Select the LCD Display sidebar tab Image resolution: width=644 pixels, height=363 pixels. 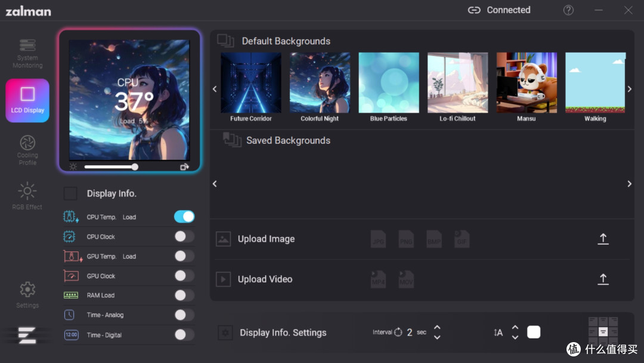27,100
